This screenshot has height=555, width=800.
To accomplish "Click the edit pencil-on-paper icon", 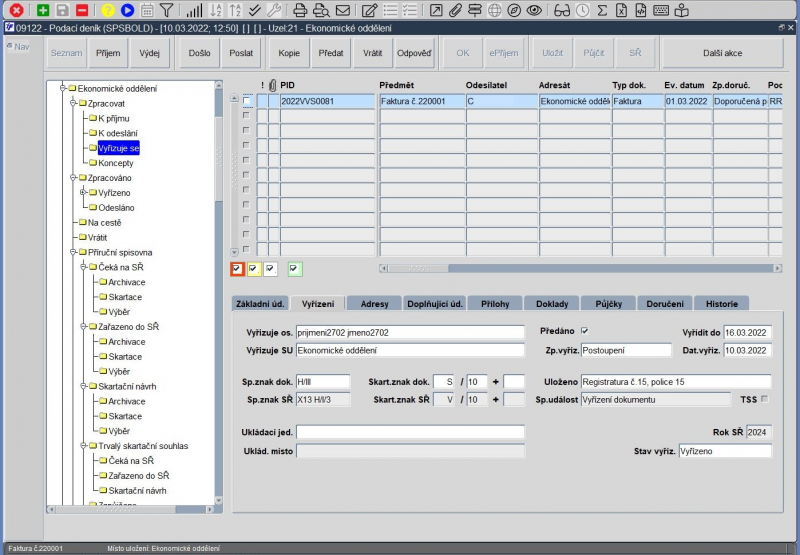I will [369, 10].
